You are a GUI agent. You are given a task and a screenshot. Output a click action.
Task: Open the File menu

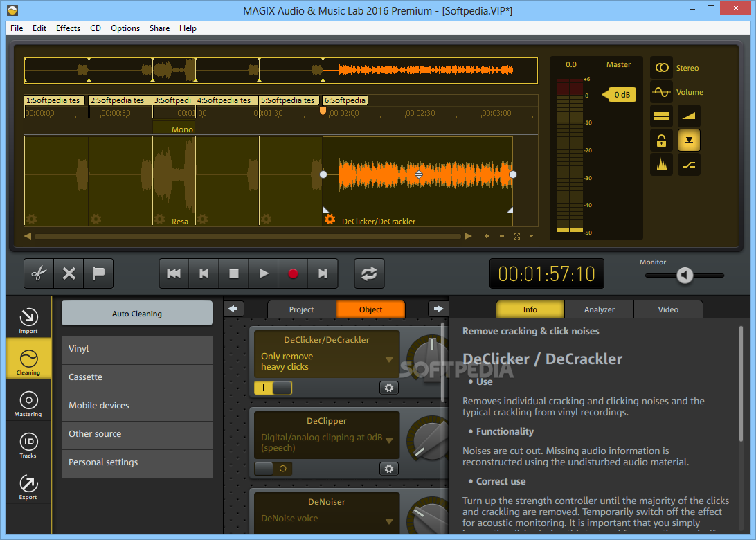tap(17, 28)
